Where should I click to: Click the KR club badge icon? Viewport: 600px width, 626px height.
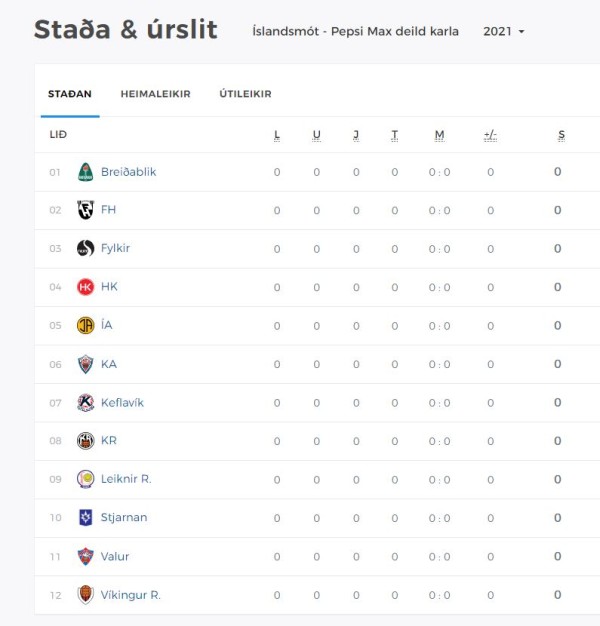click(85, 441)
